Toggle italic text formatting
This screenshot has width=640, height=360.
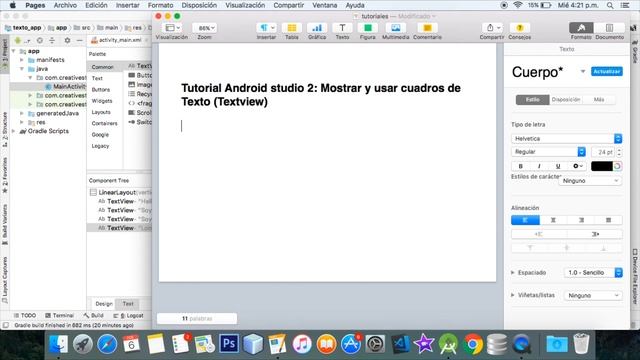point(539,166)
